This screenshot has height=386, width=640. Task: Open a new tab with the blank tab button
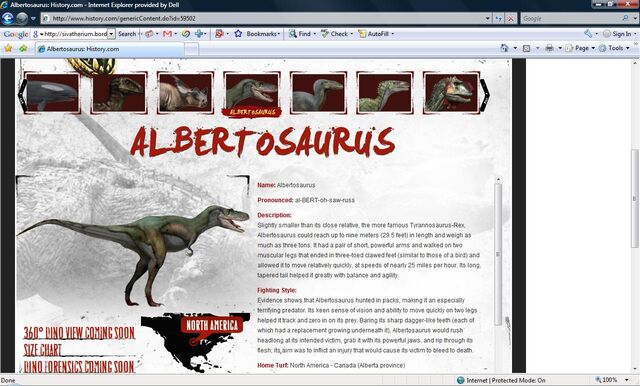coord(192,49)
